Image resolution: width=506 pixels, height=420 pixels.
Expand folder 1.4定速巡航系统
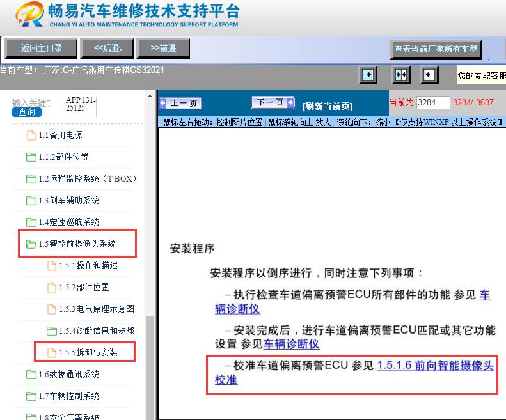pos(68,222)
